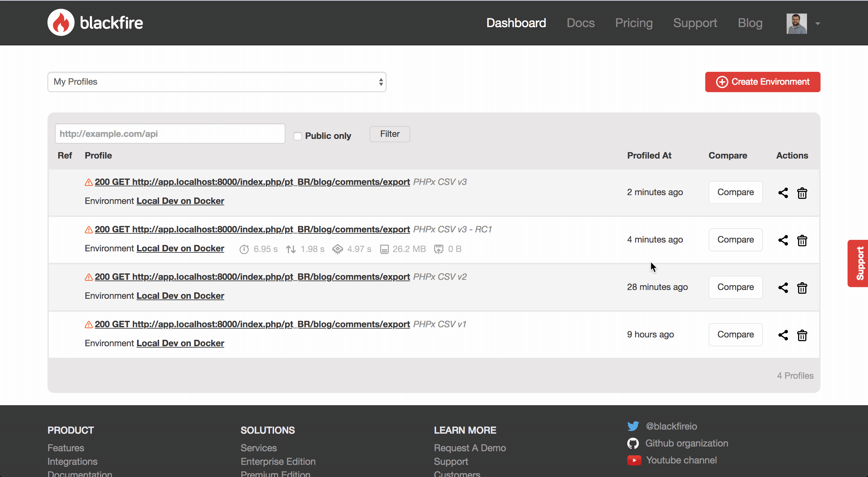Click the URL filter input field
The width and height of the screenshot is (868, 477).
click(x=170, y=134)
